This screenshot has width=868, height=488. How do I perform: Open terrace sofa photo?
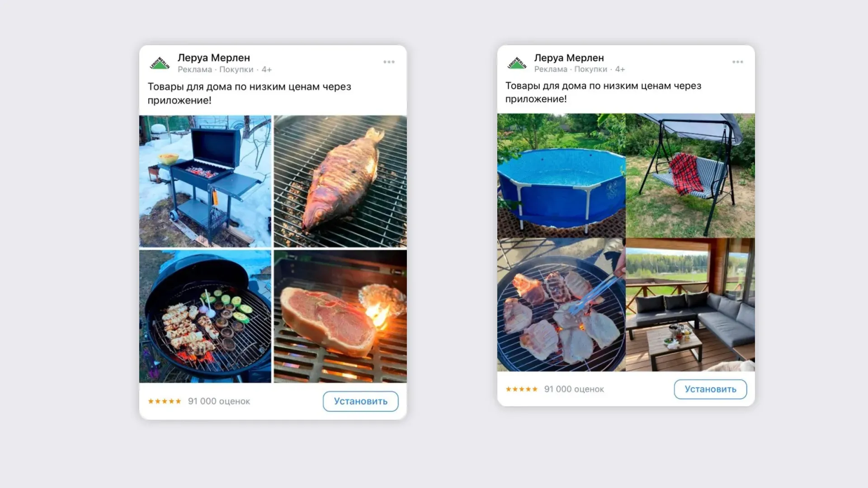tap(690, 305)
